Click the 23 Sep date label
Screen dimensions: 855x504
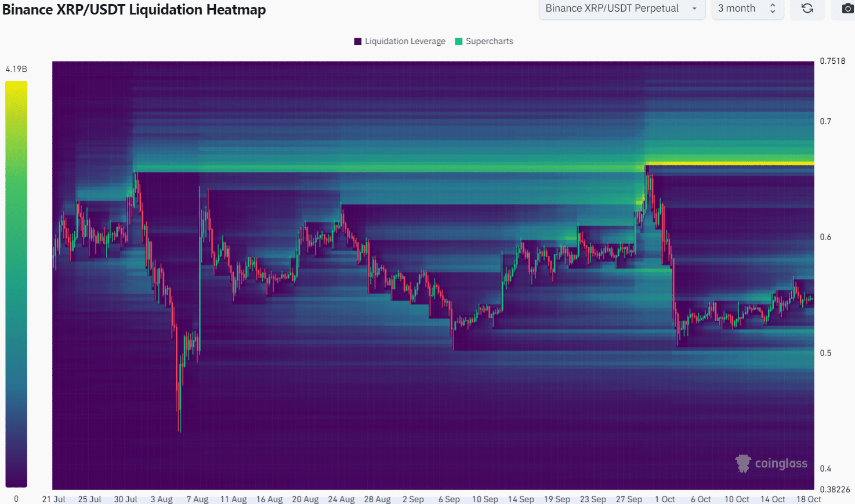[593, 499]
